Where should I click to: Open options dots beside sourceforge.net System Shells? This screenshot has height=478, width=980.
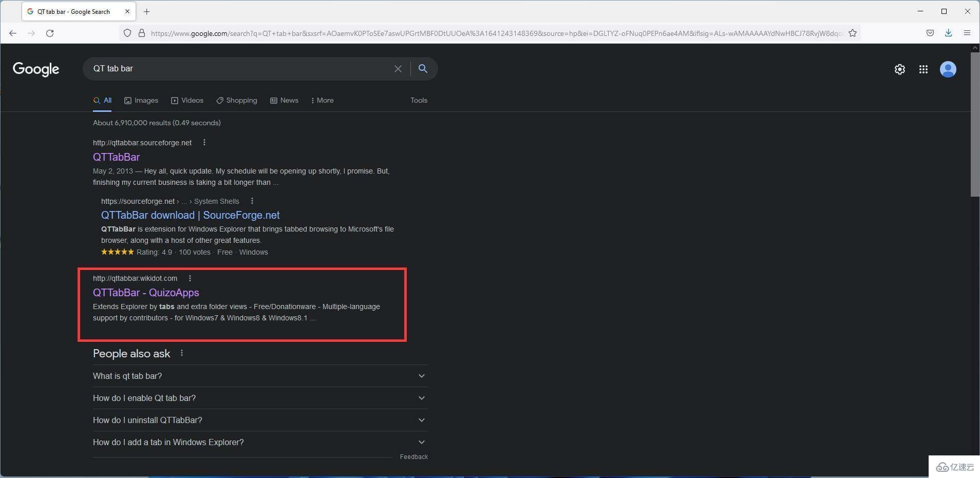click(x=252, y=201)
